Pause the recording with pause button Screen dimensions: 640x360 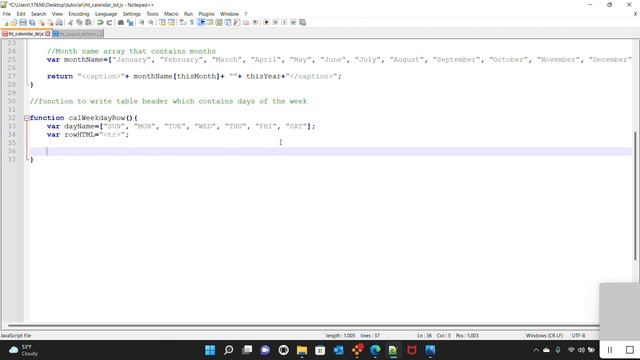(610, 350)
